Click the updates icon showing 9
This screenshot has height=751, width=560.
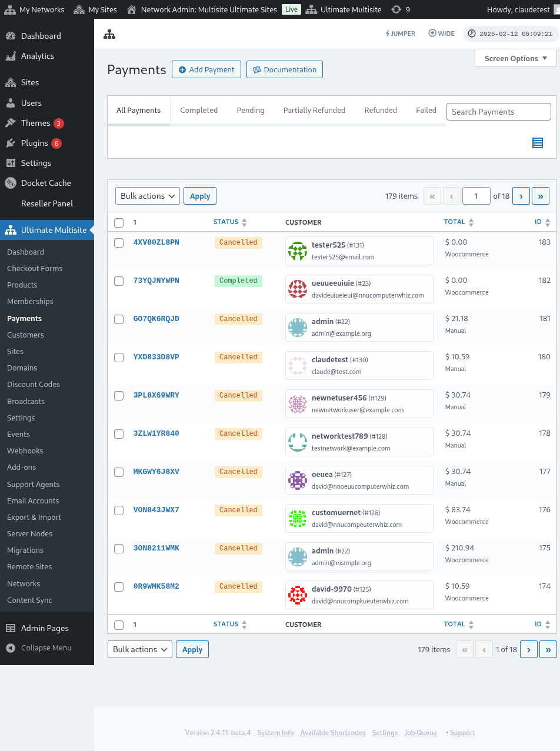click(401, 9)
